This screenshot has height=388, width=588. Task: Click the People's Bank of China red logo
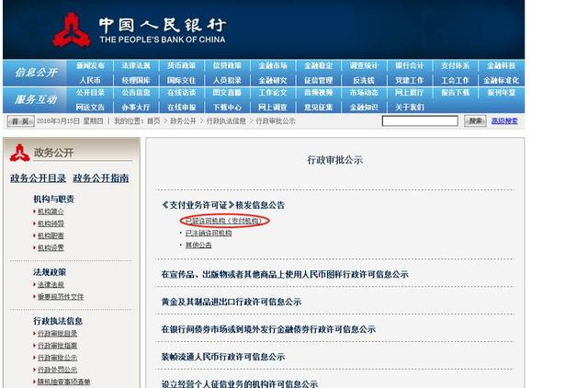click(x=72, y=30)
